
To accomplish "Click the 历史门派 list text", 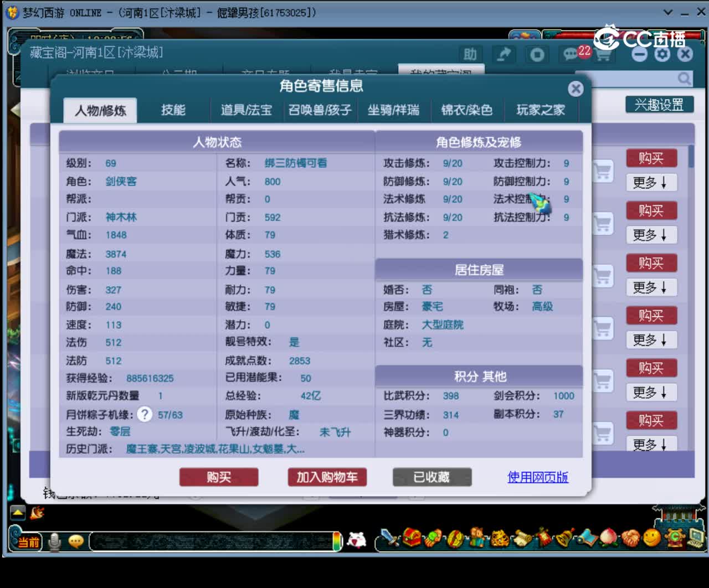I will (x=215, y=448).
